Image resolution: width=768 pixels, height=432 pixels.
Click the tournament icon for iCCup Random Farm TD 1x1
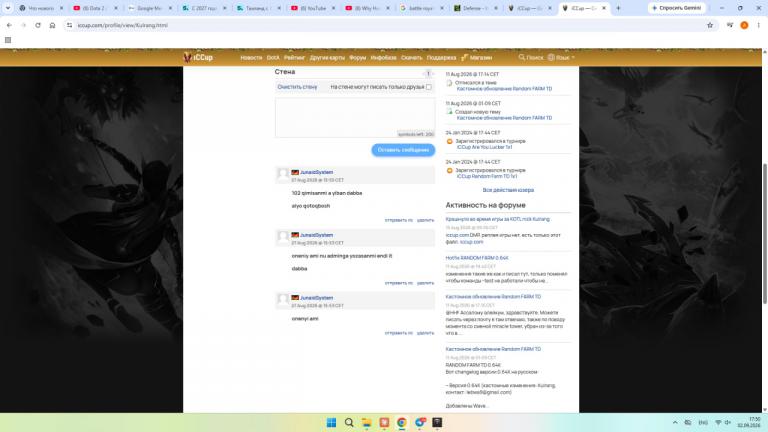pos(449,170)
